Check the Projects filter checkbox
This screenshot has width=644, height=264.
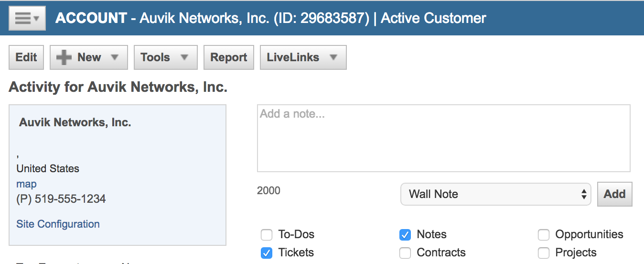(543, 253)
